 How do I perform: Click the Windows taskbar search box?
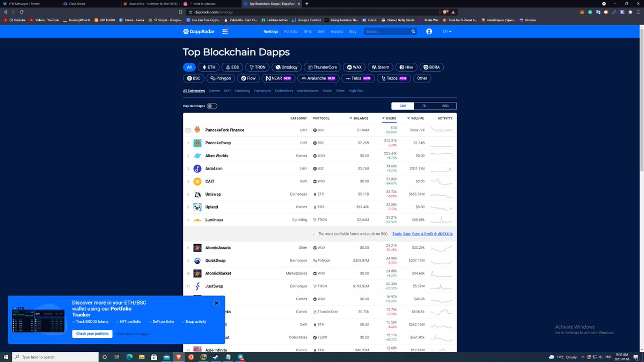pyautogui.click(x=55, y=357)
